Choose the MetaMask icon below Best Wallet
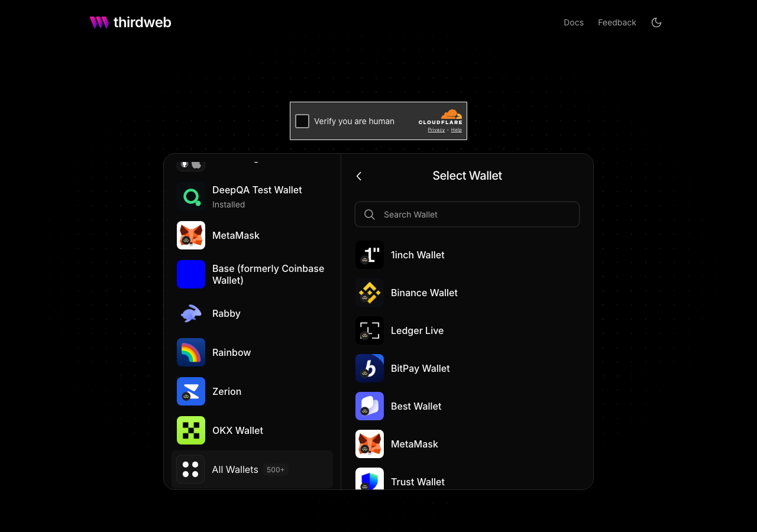The image size is (757, 532). click(370, 444)
